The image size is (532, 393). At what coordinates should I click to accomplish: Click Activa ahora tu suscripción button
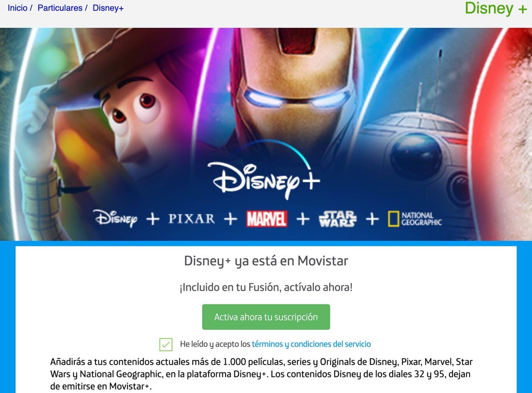tap(266, 317)
